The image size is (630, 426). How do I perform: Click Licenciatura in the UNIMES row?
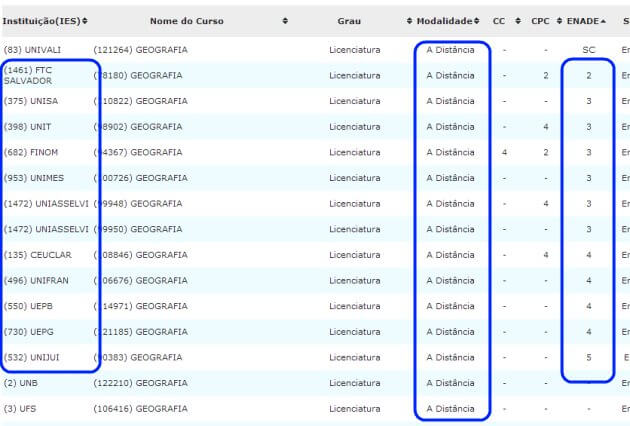click(355, 178)
